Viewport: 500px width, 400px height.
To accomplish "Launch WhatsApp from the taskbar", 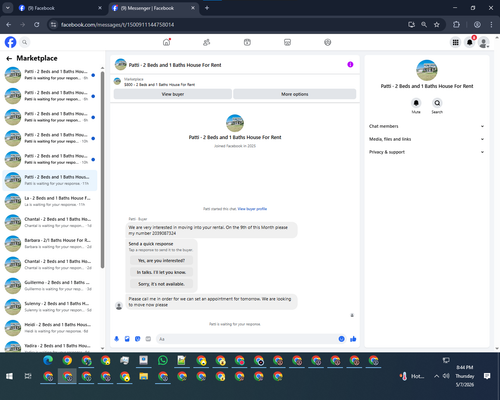I will 163,360.
